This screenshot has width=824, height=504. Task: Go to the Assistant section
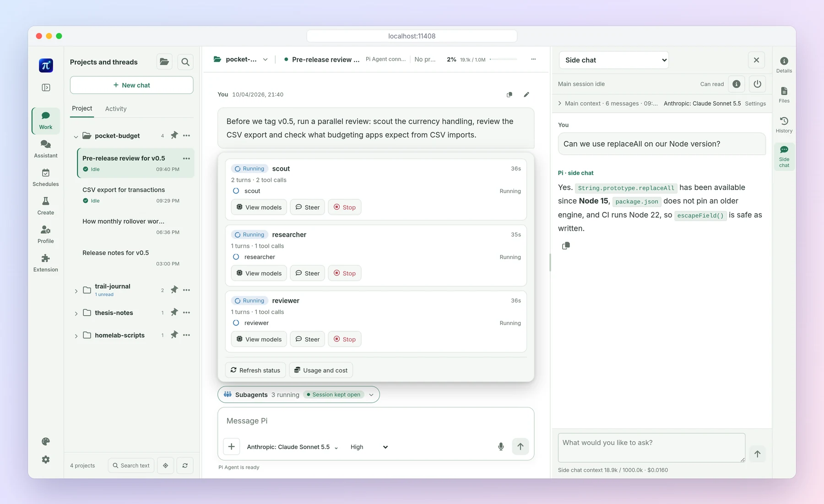(46, 149)
